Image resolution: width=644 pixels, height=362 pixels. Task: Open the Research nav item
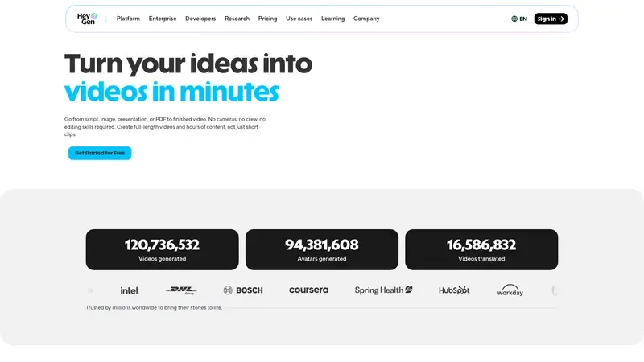(237, 19)
